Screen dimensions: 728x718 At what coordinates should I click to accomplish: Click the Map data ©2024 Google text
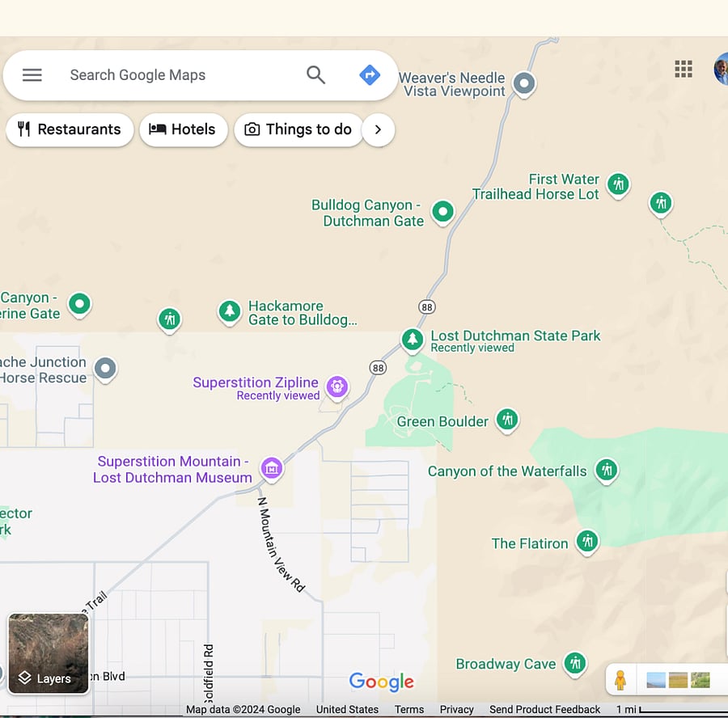(x=243, y=710)
